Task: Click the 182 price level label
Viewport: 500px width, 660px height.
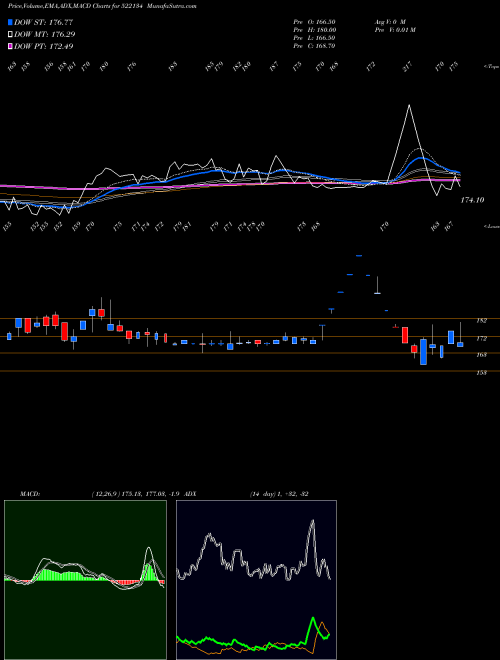Action: (481, 321)
